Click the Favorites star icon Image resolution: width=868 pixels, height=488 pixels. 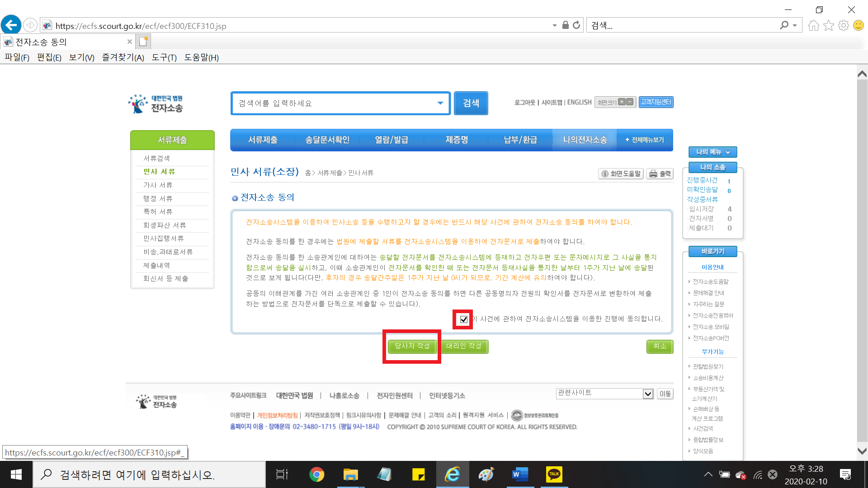[x=828, y=25]
